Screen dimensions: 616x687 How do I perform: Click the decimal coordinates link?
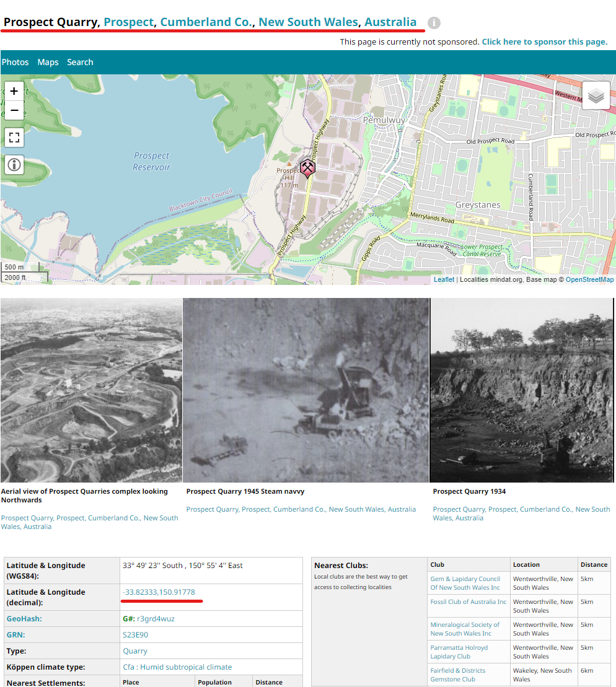coord(159,592)
